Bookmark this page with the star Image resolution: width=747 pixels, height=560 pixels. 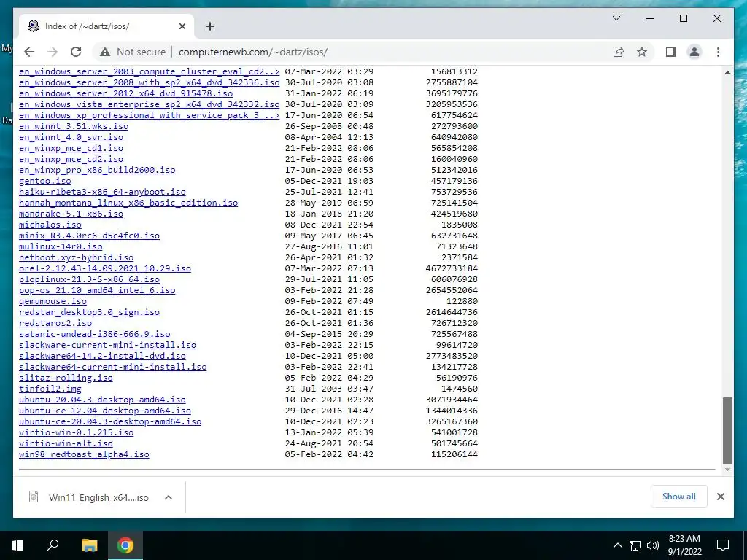(642, 52)
